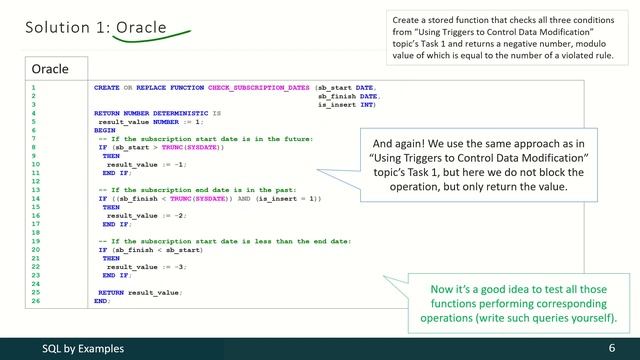Screen dimensions: 640x360
Task: Click slide page number 6 in the footer
Action: coord(611,348)
